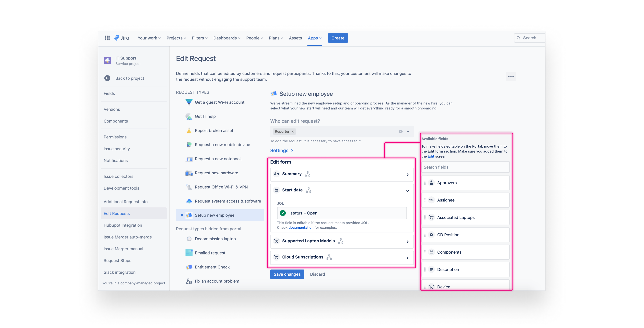
Task: Click the workflow icon beside Cloud Subscriptions
Action: [329, 257]
